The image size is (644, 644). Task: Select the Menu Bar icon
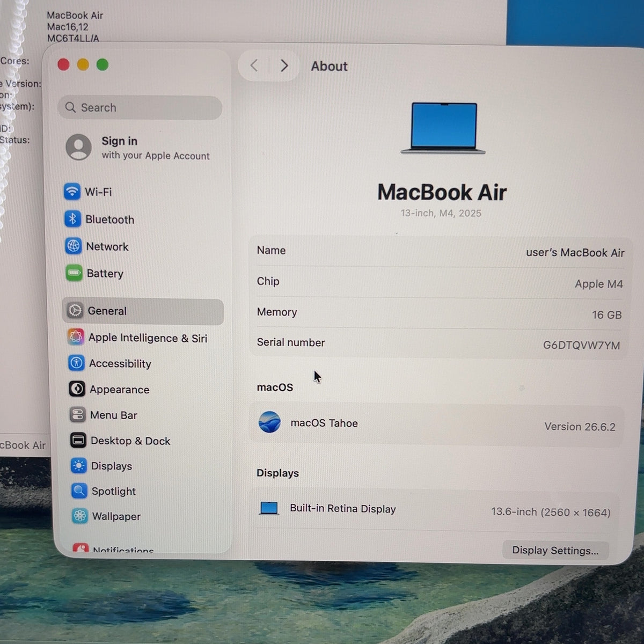[x=77, y=414]
